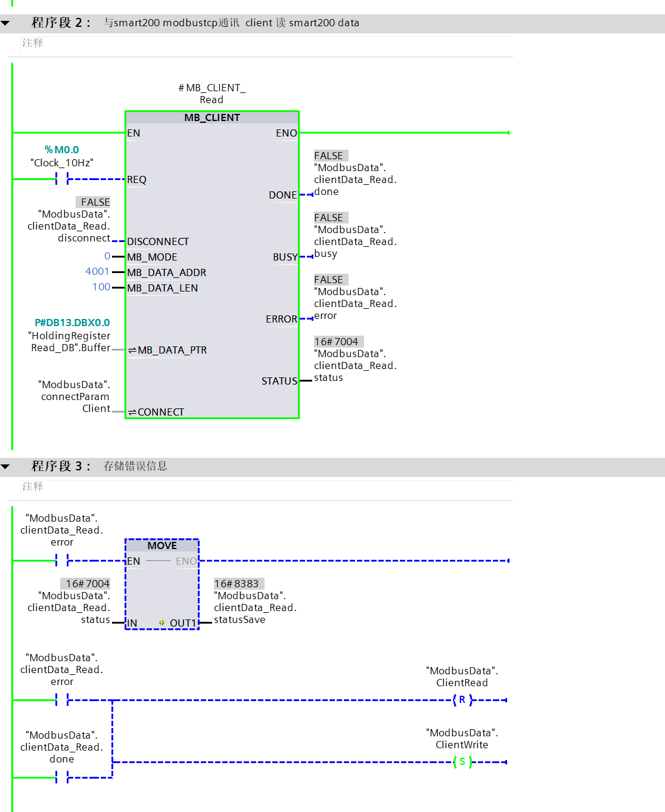Click the OUT1 pin of the MOVE block
This screenshot has width=665, height=812.
click(183, 623)
